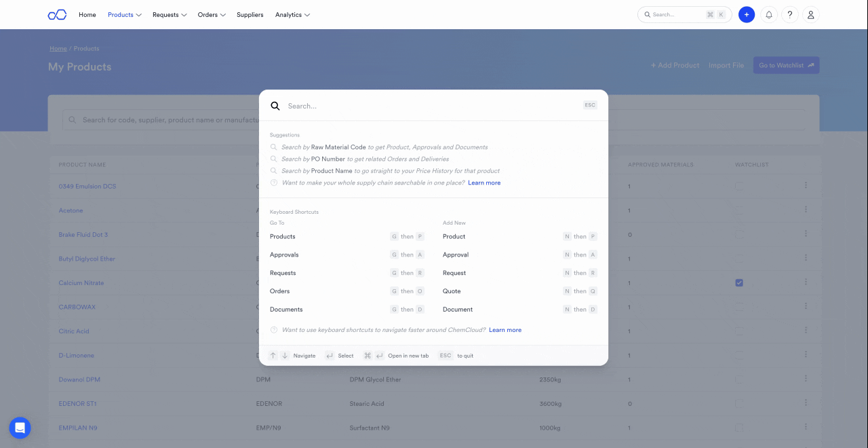
Task: Select Go To Requests shortcut
Action: 347,273
